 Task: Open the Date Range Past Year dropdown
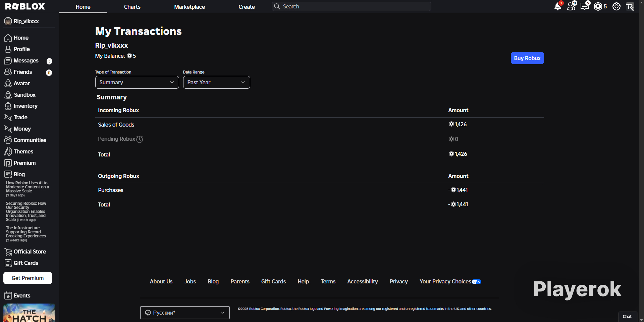pyautogui.click(x=216, y=82)
